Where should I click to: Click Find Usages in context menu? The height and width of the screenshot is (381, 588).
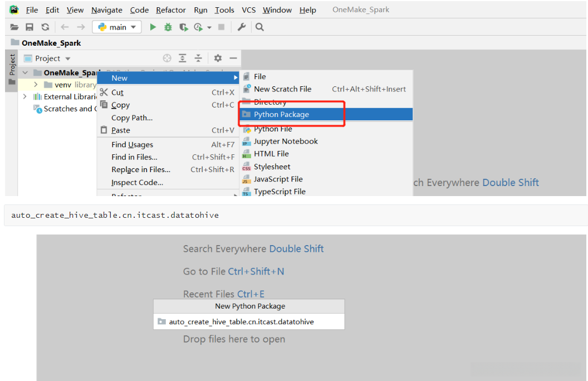tap(168, 144)
